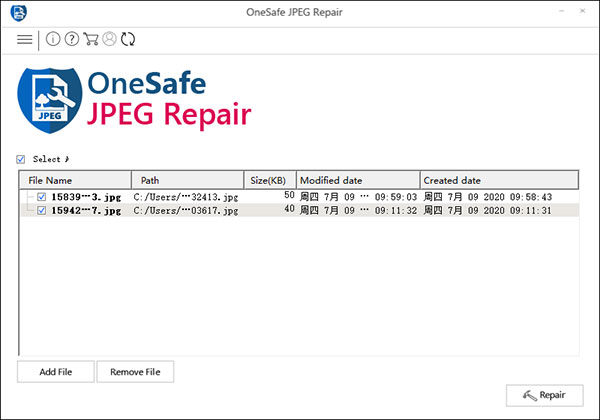
Task: Open the hamburger menu icon
Action: coord(24,39)
